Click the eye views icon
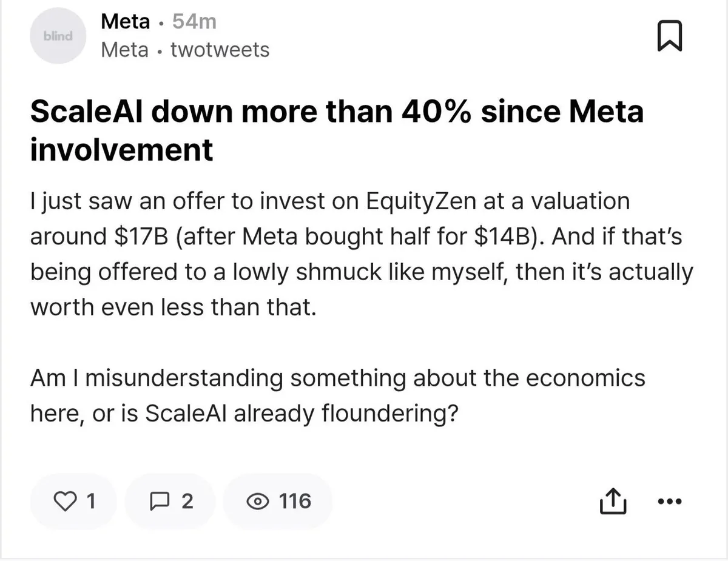 tap(258, 501)
